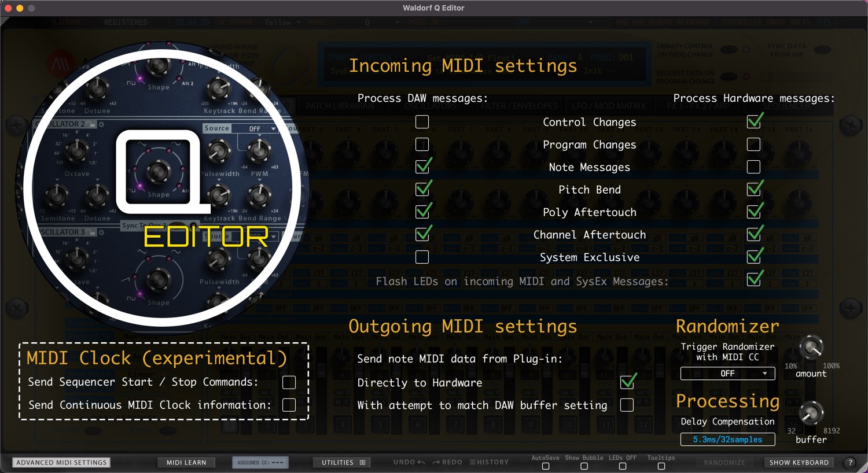Click the Randomizer amount knob
Screen dimensions: 868x473
pos(811,348)
